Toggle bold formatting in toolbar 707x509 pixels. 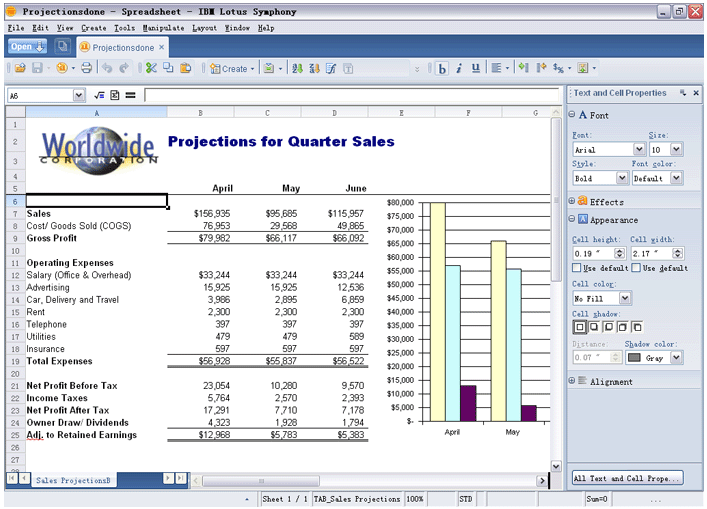[x=442, y=68]
